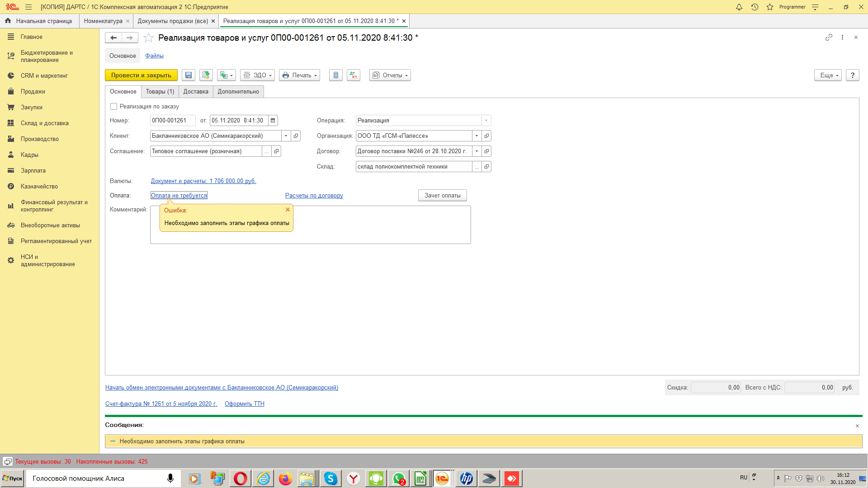
Task: Open Расчеты по договору link
Action: (x=314, y=196)
